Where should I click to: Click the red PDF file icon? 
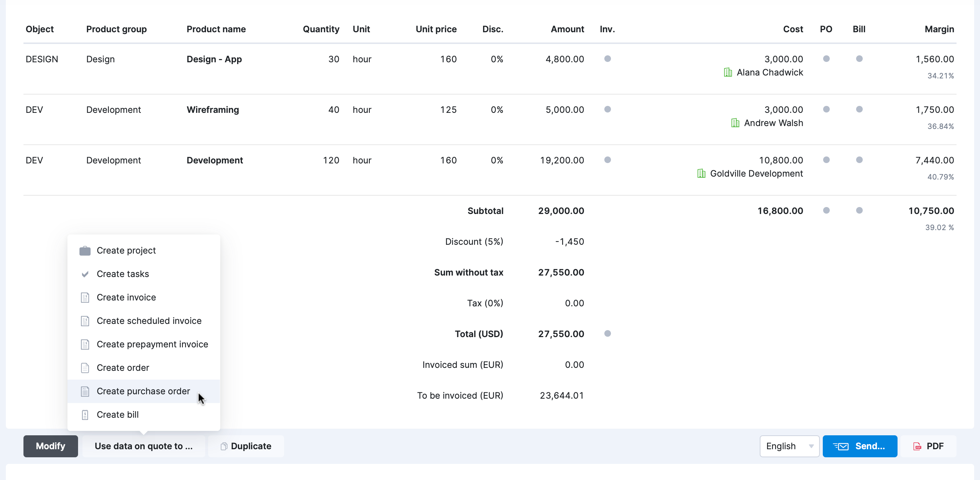[917, 446]
